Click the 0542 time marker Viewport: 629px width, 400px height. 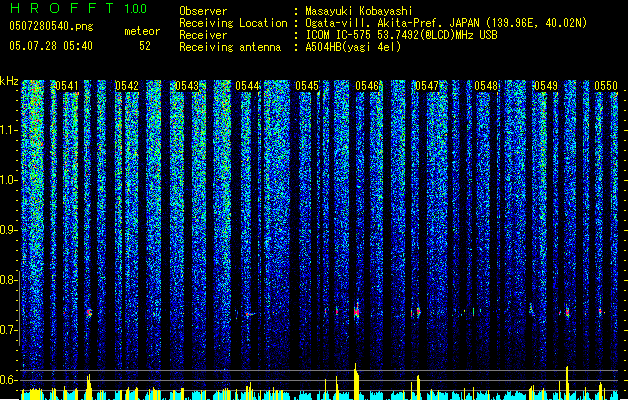point(127,86)
